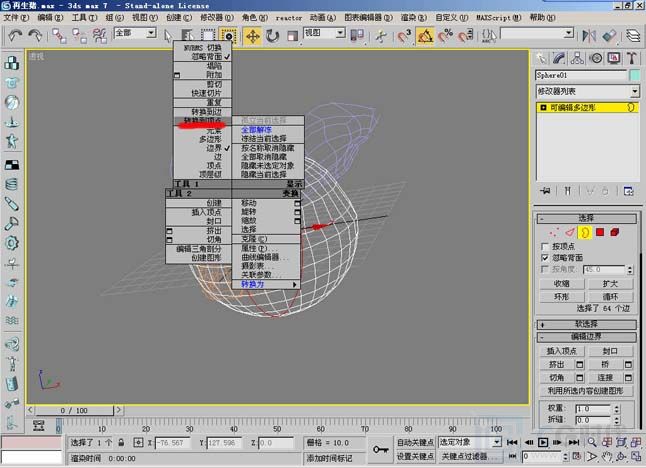646x468 pixels.
Task: Open the 移动 settings box in the quad menu
Action: [x=297, y=203]
